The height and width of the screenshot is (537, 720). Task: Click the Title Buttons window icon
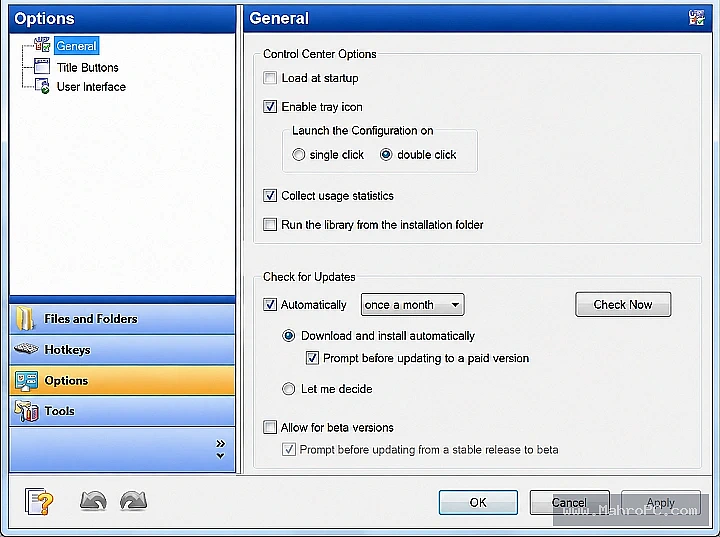(42, 67)
